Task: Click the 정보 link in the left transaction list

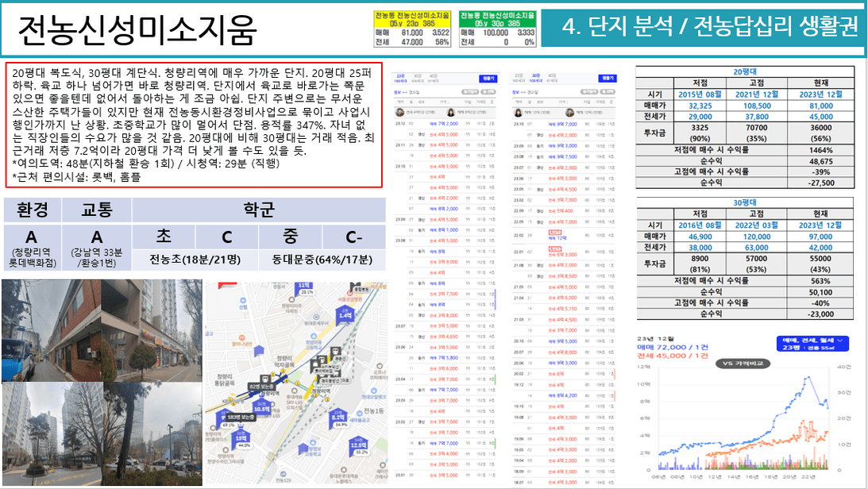Action: (397, 92)
